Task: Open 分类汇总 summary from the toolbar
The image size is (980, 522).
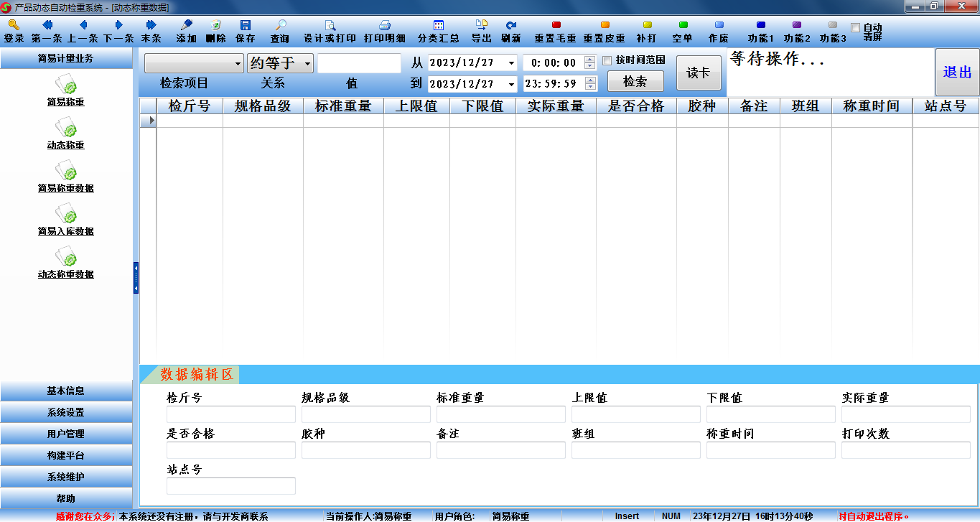Action: [x=439, y=25]
